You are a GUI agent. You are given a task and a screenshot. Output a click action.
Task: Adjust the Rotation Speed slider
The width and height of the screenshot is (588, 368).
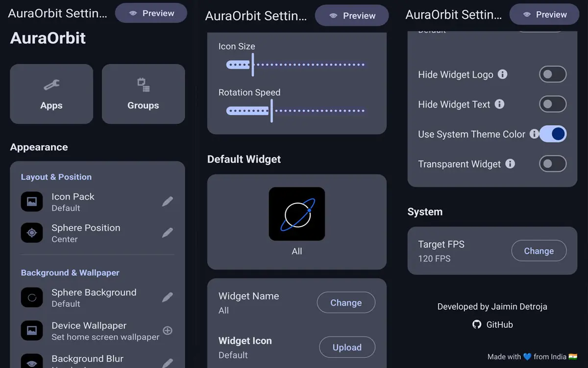pos(295,111)
